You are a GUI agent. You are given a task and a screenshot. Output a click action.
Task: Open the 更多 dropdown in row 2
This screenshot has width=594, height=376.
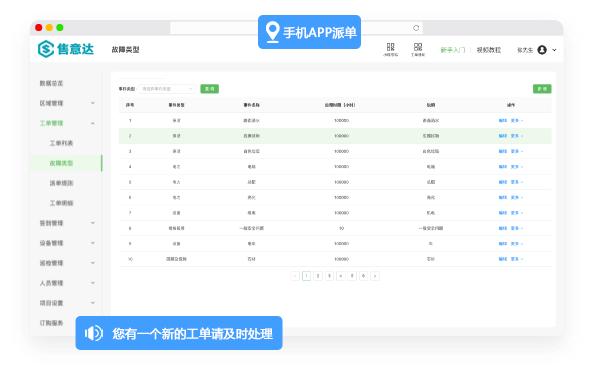click(x=517, y=136)
